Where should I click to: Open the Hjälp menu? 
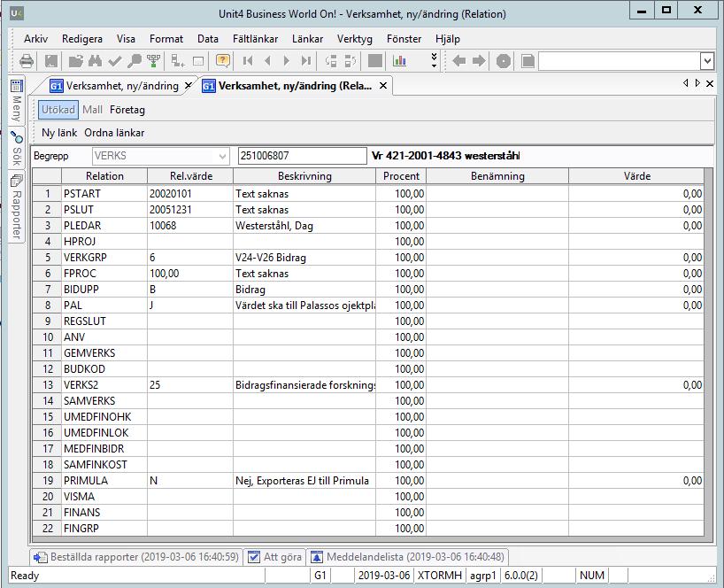click(448, 39)
